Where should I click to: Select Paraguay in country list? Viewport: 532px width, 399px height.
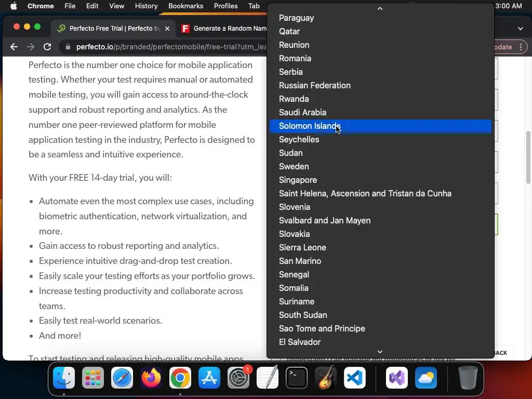point(380,18)
